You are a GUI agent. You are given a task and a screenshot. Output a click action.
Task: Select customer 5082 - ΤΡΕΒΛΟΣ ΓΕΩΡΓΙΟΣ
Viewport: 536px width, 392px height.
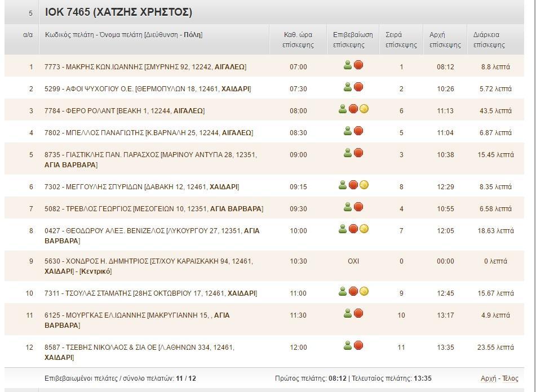[x=154, y=208]
